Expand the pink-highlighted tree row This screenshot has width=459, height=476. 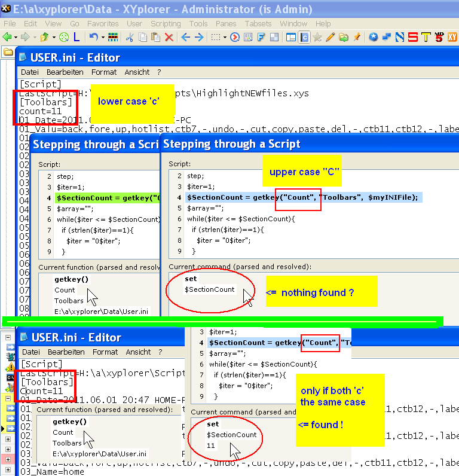(x=8, y=460)
